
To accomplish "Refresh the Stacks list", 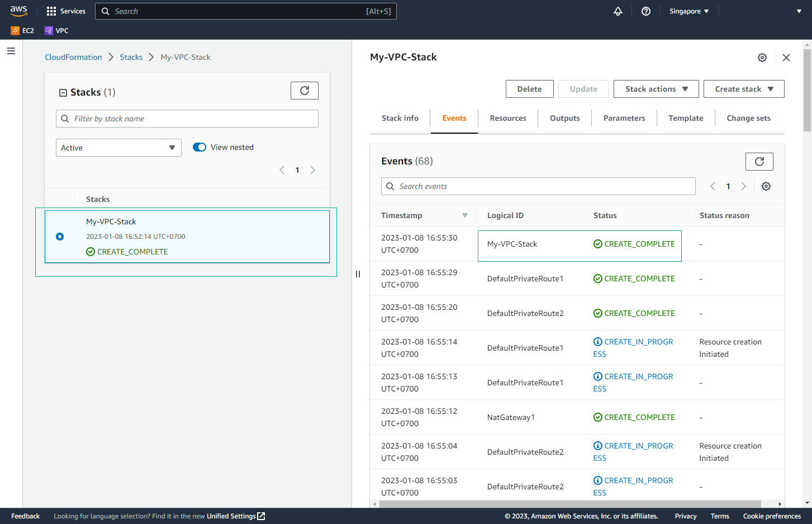I will (305, 91).
